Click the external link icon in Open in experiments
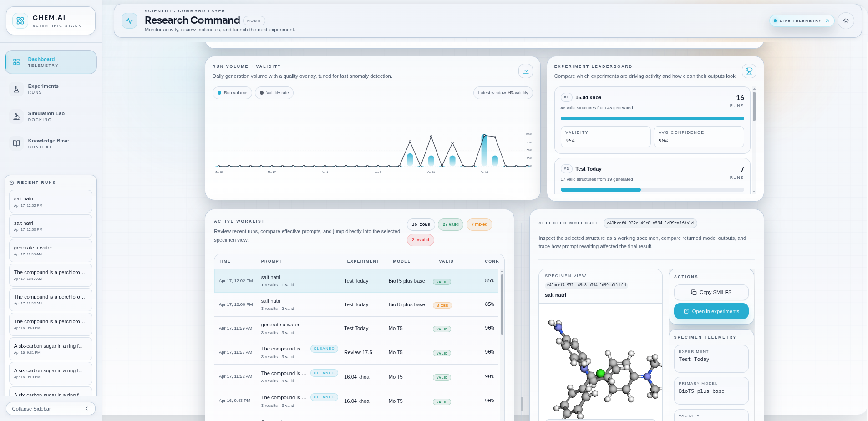This screenshot has width=868, height=421. [686, 311]
